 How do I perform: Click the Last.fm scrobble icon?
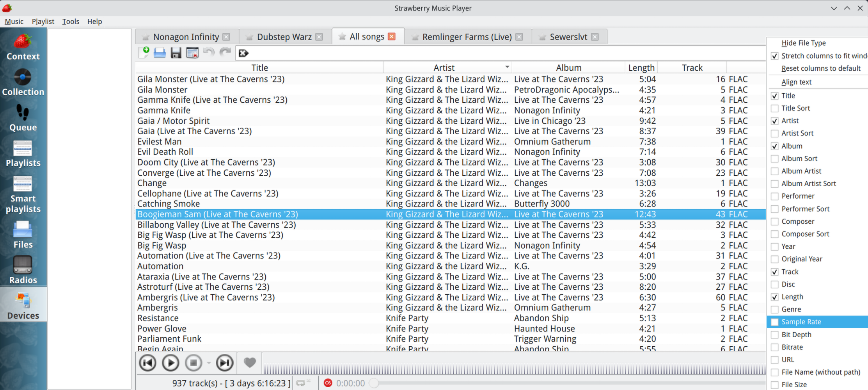click(x=328, y=383)
